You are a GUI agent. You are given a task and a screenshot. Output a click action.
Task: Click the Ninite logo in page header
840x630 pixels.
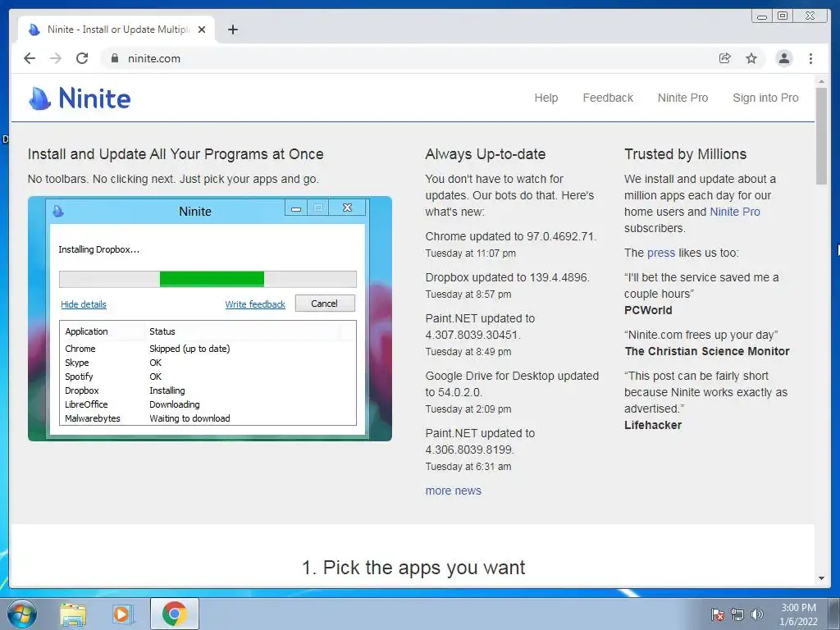pos(80,98)
